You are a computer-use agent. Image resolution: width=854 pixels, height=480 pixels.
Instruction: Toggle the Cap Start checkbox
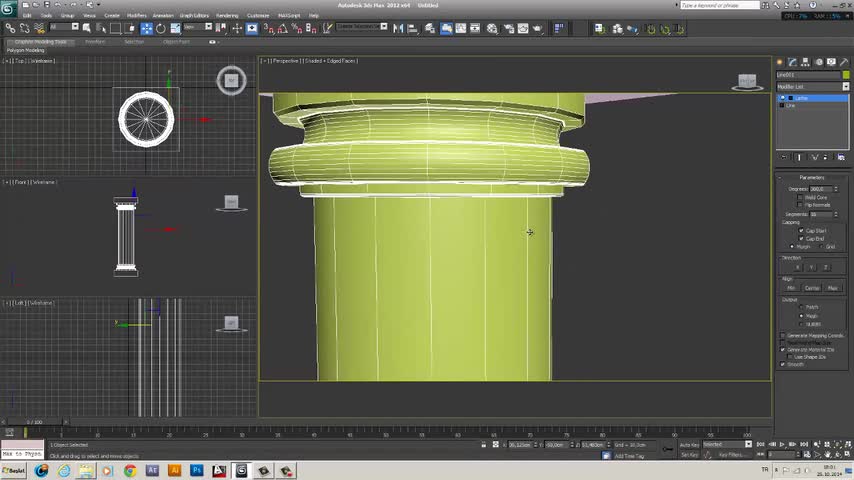click(x=801, y=231)
